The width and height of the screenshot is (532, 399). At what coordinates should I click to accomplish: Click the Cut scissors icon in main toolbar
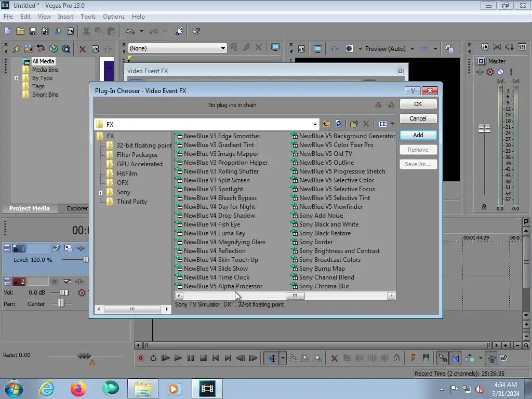coord(86,31)
